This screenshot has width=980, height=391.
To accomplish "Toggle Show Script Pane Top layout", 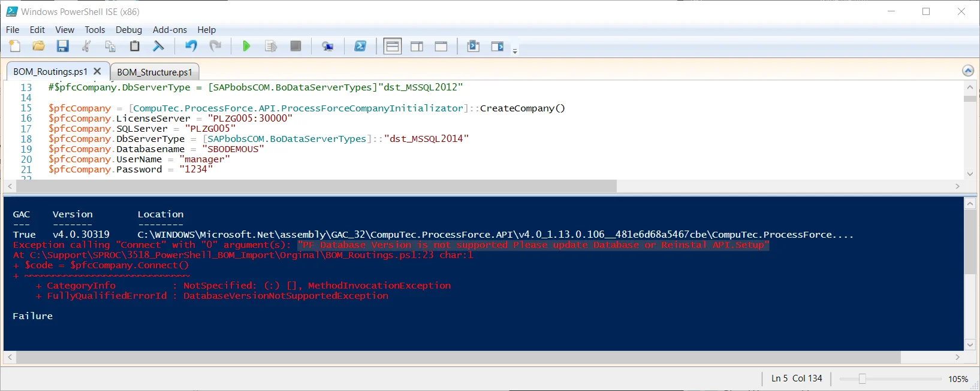I will pos(393,46).
